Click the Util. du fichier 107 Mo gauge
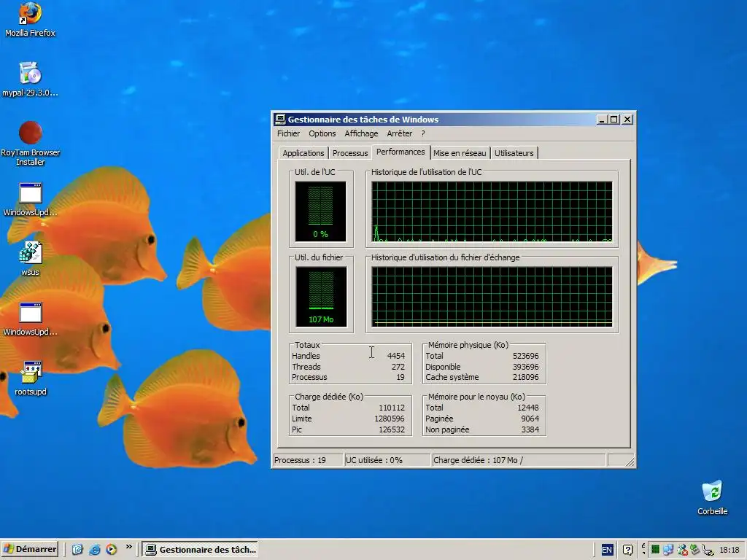747x560 pixels. [x=321, y=297]
